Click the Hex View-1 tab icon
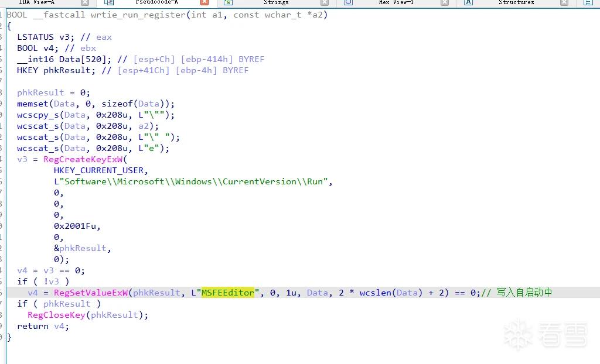 (348, 2)
